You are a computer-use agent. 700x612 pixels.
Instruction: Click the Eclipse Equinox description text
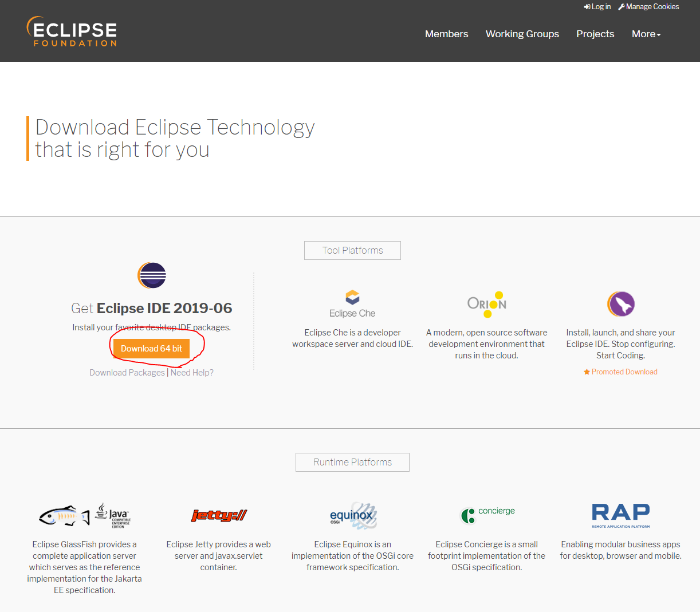353,556
